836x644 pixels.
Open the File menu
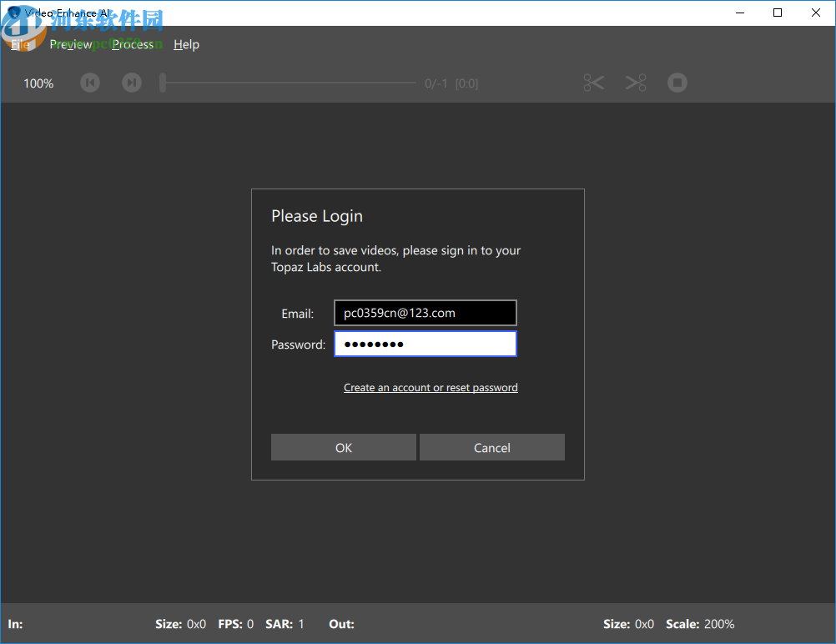[19, 44]
